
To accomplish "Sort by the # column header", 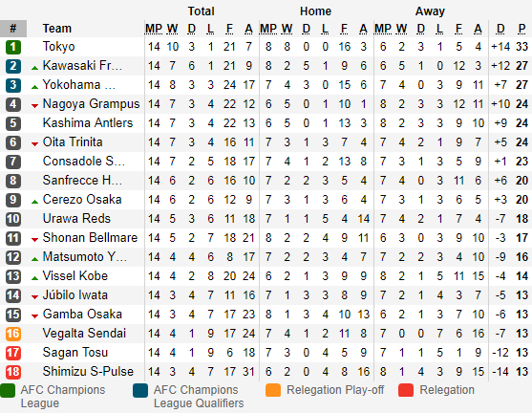I will [13, 29].
